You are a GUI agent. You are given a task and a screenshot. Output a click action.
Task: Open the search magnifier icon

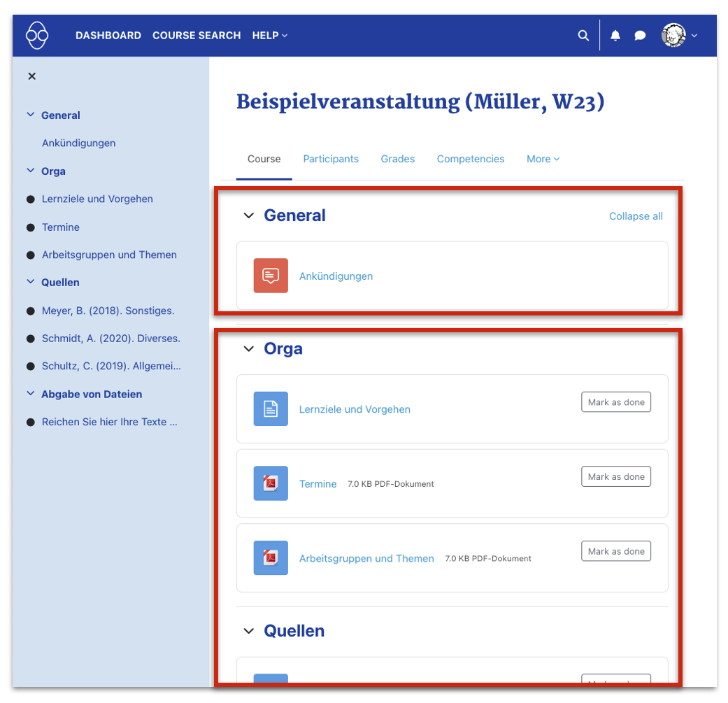tap(583, 36)
